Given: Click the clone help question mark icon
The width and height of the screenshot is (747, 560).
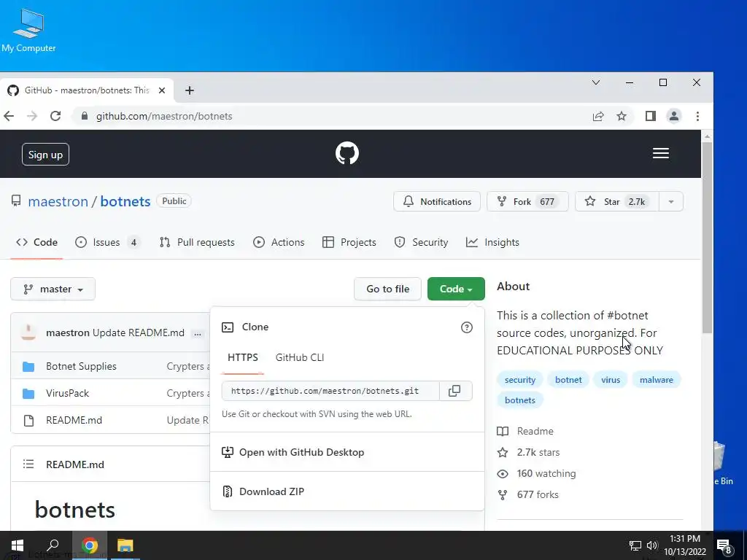Looking at the screenshot, I should [466, 327].
